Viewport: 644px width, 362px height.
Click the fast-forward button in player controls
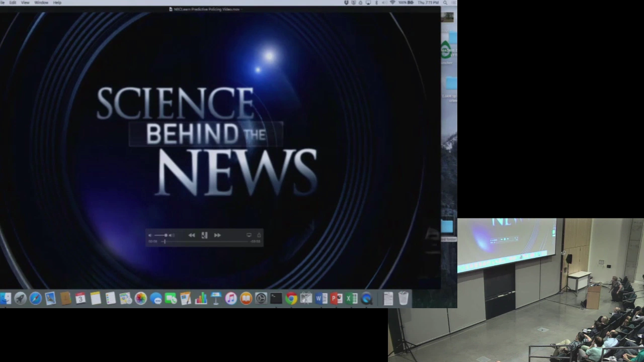point(217,235)
